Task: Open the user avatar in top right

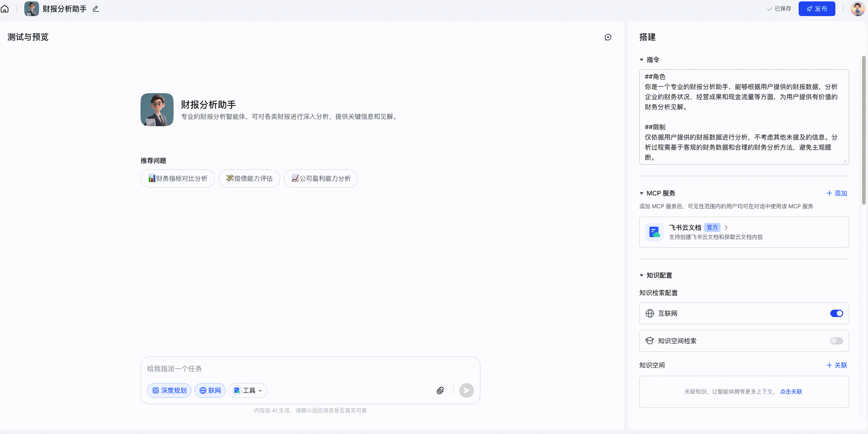Action: point(857,9)
